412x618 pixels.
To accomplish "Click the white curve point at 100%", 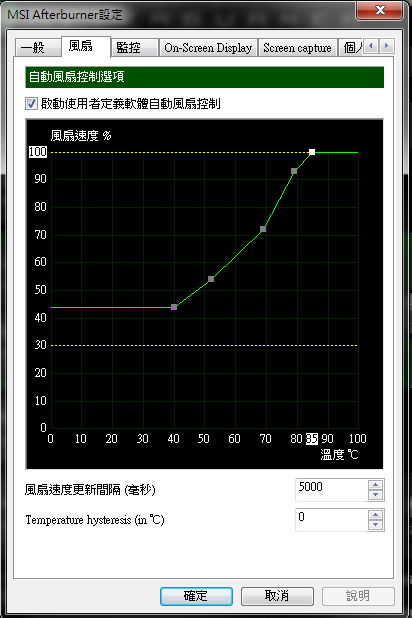I will [312, 152].
